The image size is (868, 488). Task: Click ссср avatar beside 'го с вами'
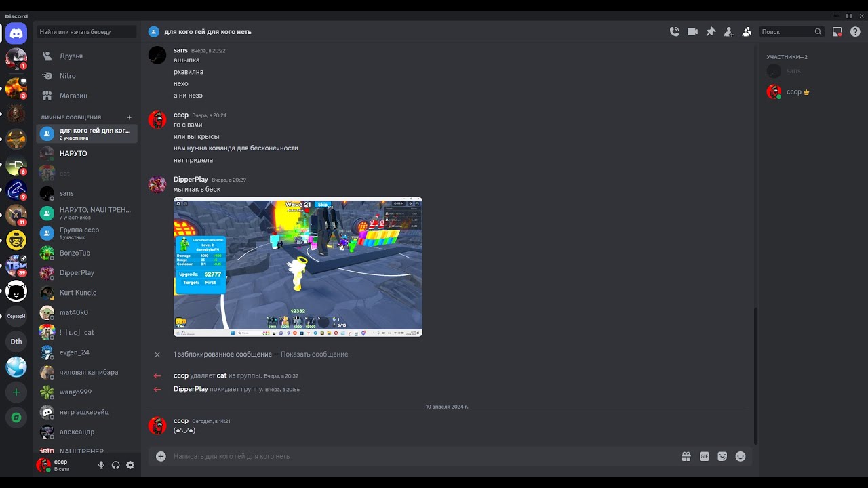click(x=157, y=120)
